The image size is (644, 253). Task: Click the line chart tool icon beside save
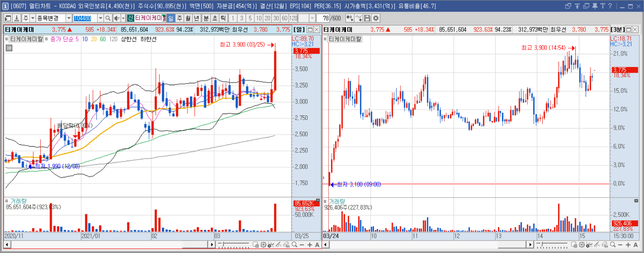359,18
